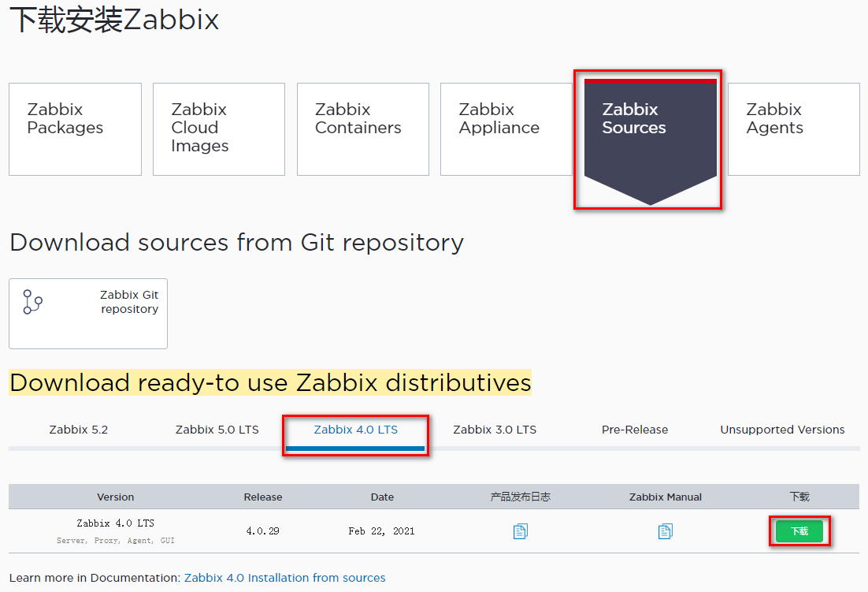Open the Zabbix 4.0 LTS tab

tap(355, 430)
